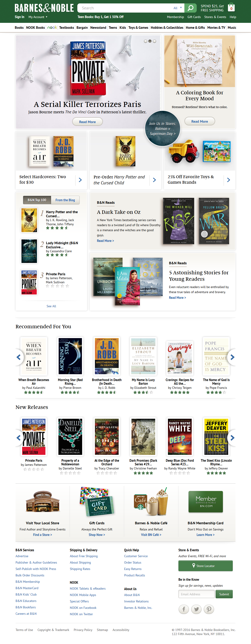Submit your email for savings updates
This screenshot has height=644, width=251.
click(224, 594)
